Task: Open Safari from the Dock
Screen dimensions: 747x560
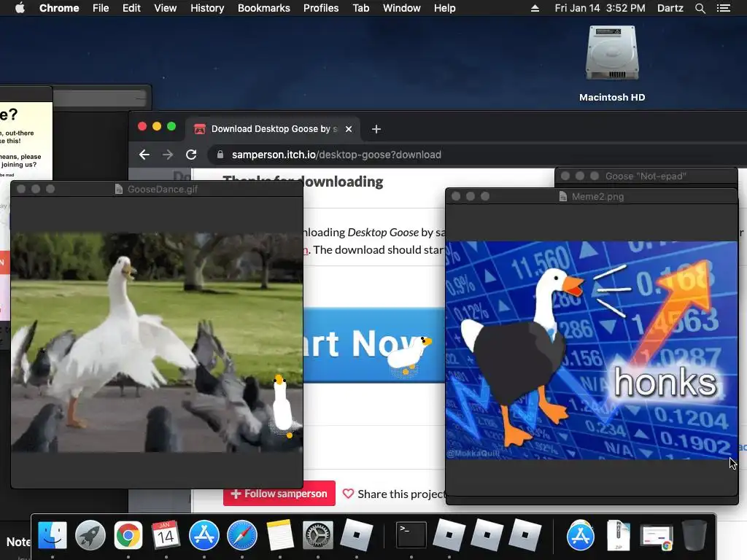Action: 242,535
